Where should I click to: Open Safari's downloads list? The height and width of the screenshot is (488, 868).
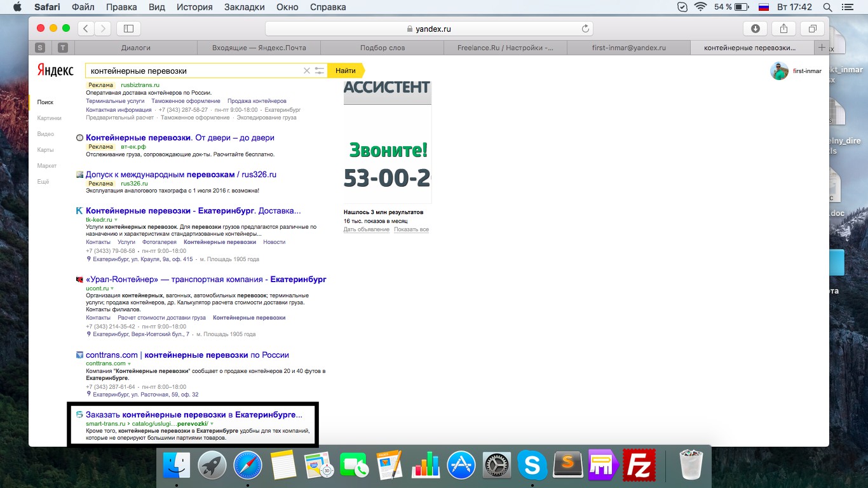(755, 29)
